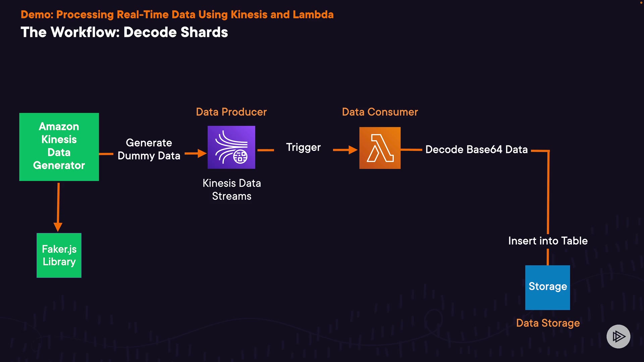The image size is (644, 362).
Task: Click the Data Producer label
Action: pos(231,112)
